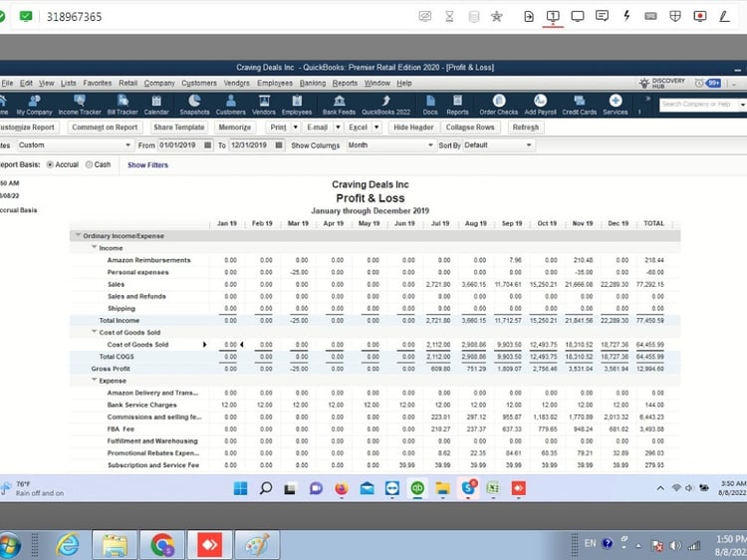Open the Calendar toolbar icon
The width and height of the screenshot is (747, 560).
coord(156,105)
